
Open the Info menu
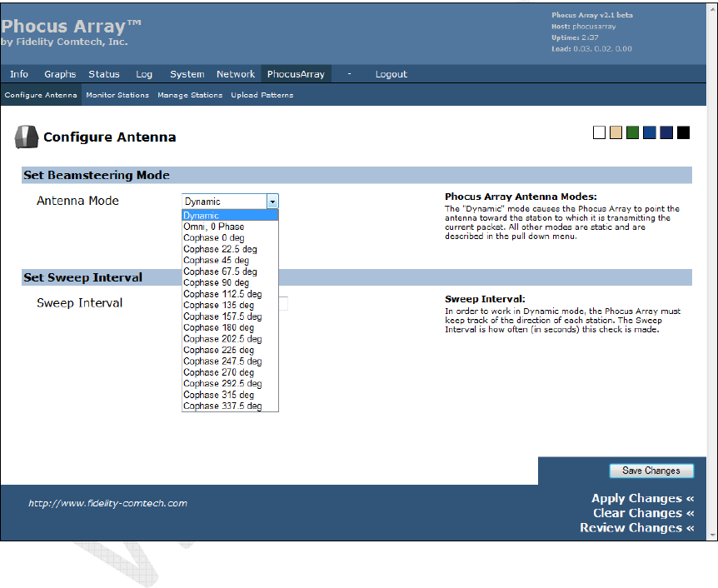coord(19,74)
